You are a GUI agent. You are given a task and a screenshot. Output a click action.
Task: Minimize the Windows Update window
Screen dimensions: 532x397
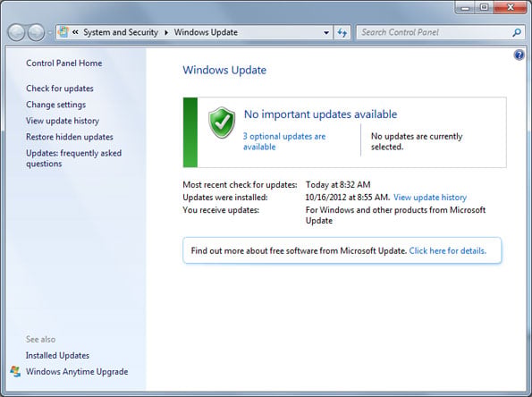pos(465,7)
